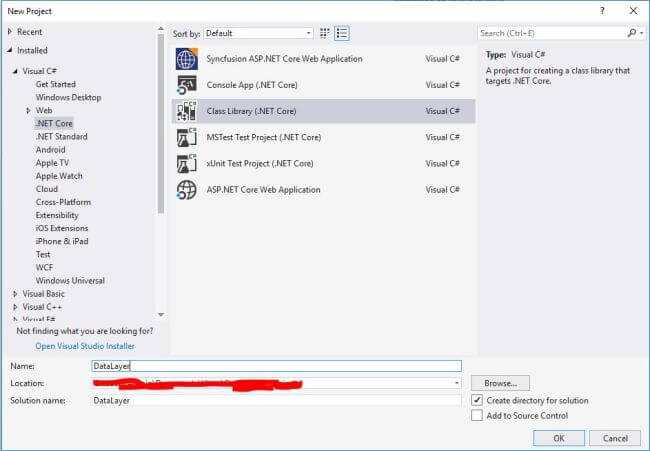Image resolution: width=650 pixels, height=451 pixels.
Task: Open the help question mark button
Action: (602, 11)
